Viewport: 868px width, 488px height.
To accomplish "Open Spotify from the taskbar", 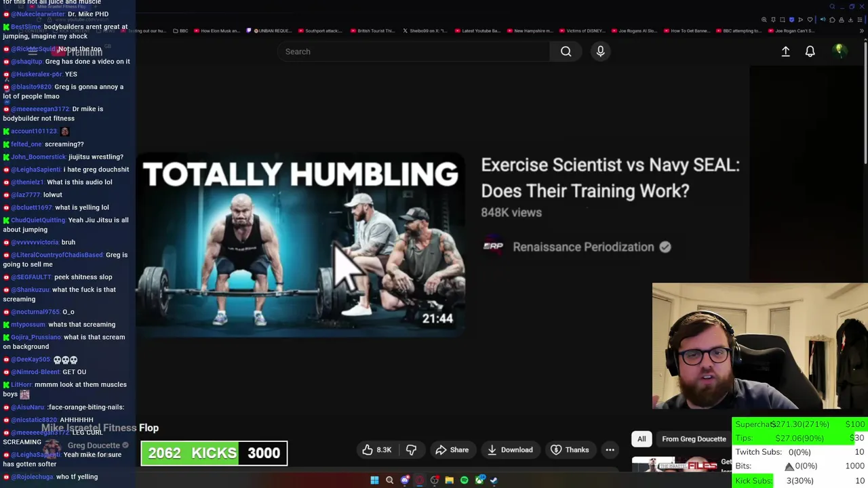I will tap(464, 480).
